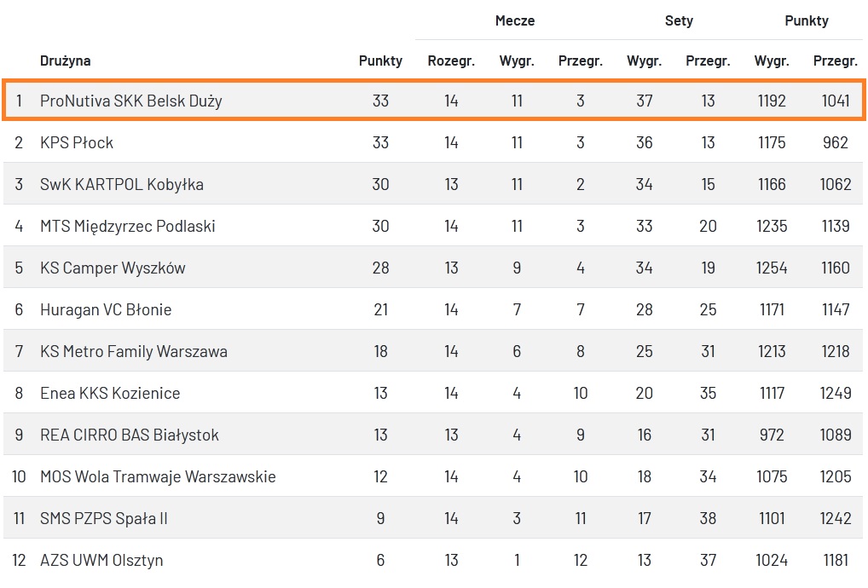Click rank number 12 in the standings
868x588 pixels.
pos(19,560)
